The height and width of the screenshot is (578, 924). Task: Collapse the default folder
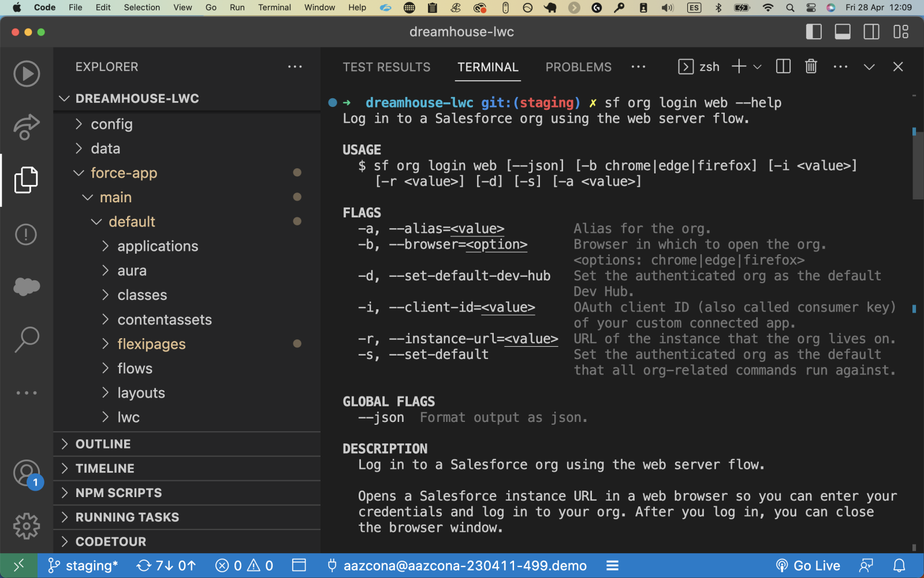tap(187, 221)
